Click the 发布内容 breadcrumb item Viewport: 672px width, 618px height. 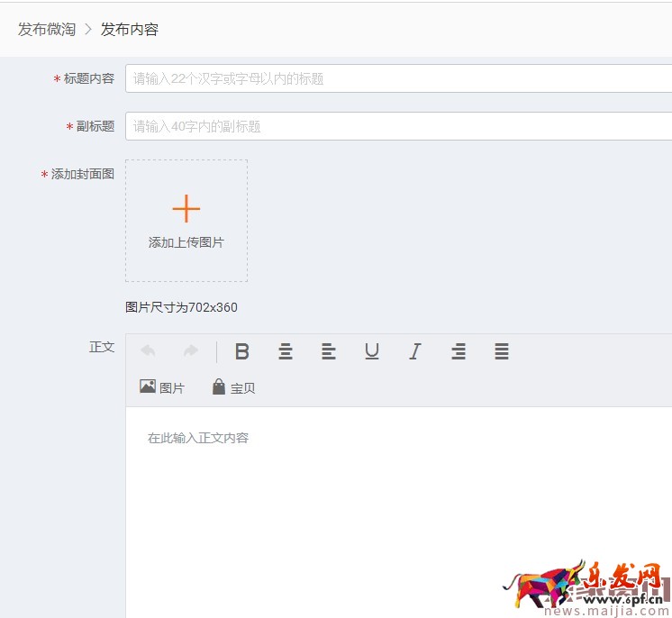pos(130,29)
